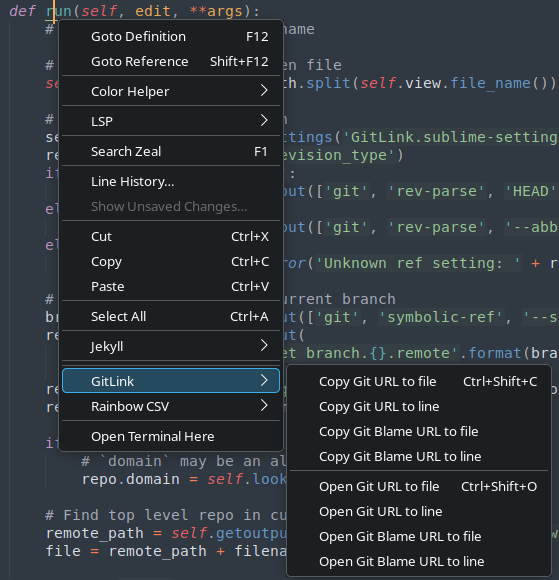Choose Copy from the context menu
This screenshot has height=580, width=559.
coord(171,262)
